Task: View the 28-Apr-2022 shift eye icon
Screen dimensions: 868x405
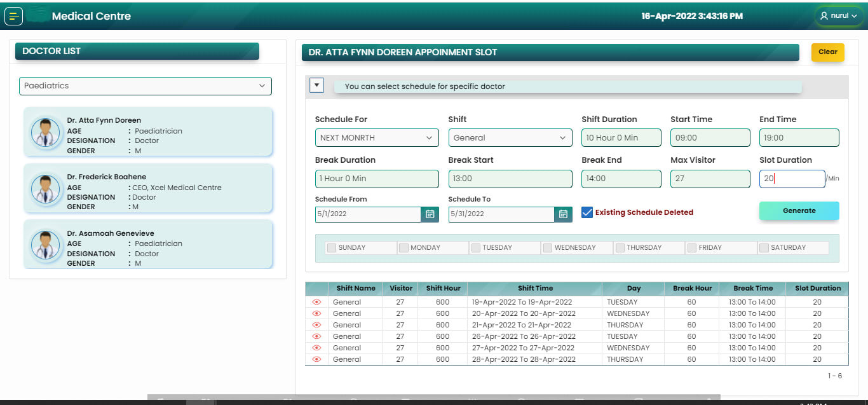Action: [x=316, y=359]
